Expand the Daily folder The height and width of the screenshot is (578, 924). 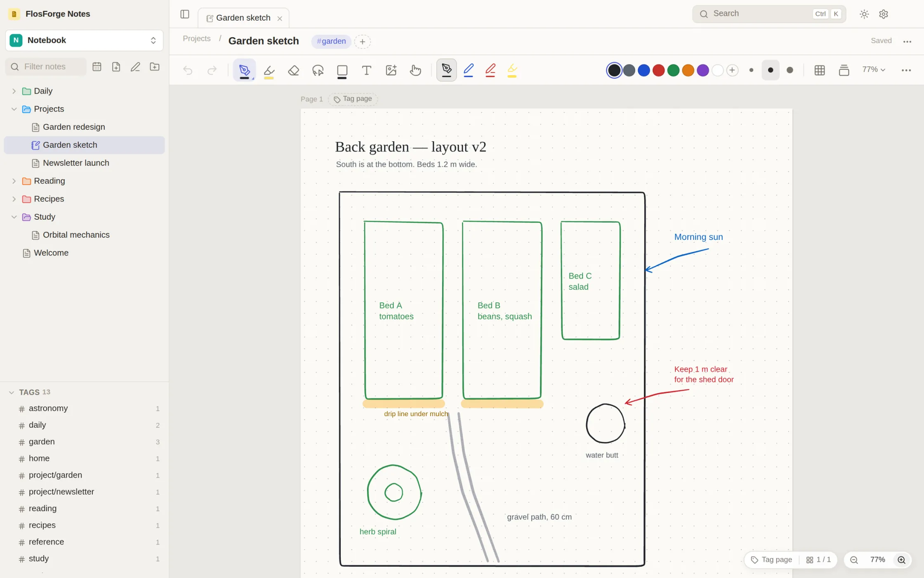[x=14, y=91]
